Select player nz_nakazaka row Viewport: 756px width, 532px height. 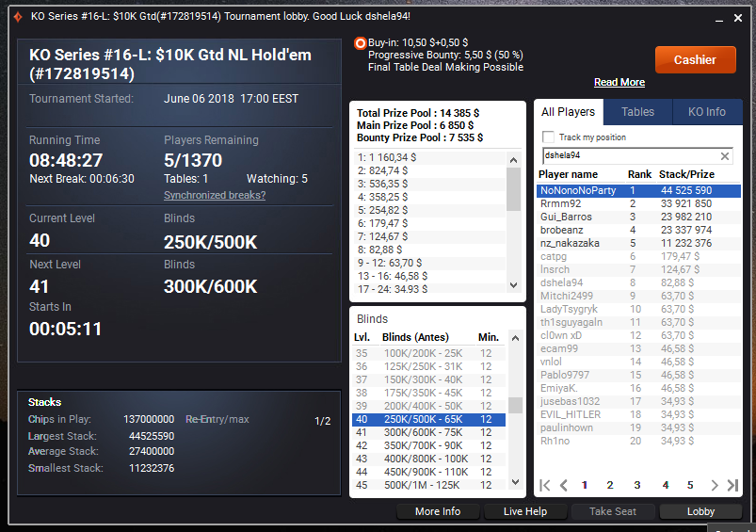[x=638, y=243]
